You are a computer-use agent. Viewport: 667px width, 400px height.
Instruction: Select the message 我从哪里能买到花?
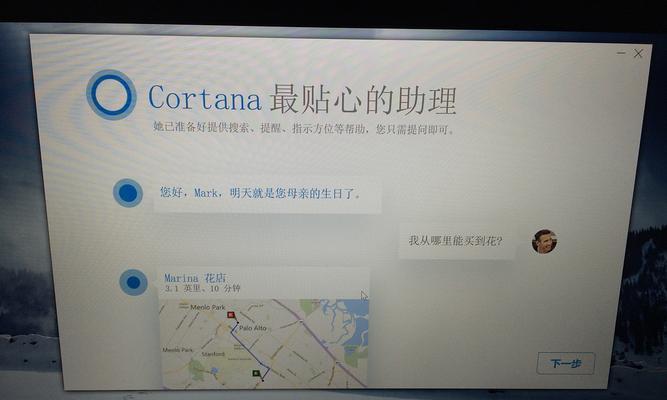click(455, 241)
